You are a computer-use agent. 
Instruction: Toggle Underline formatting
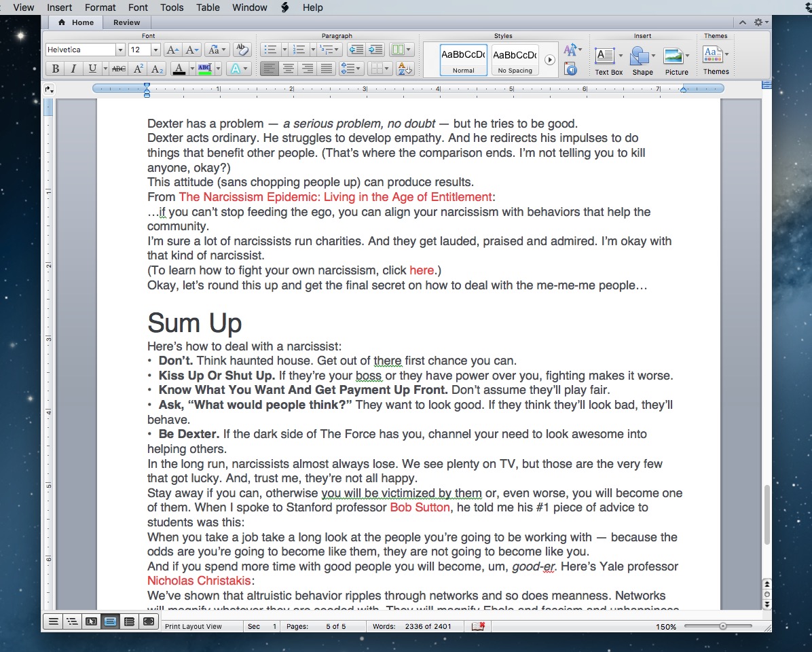point(92,69)
